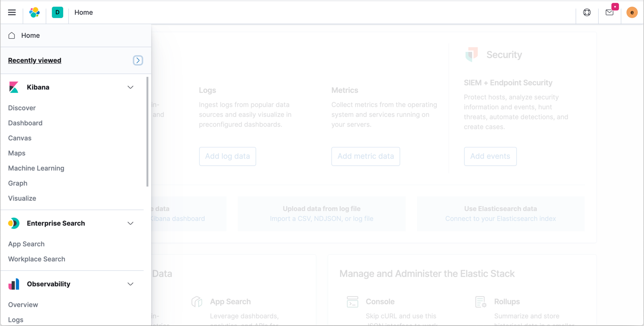
Task: Toggle the hamburger navigation menu
Action: tap(12, 12)
